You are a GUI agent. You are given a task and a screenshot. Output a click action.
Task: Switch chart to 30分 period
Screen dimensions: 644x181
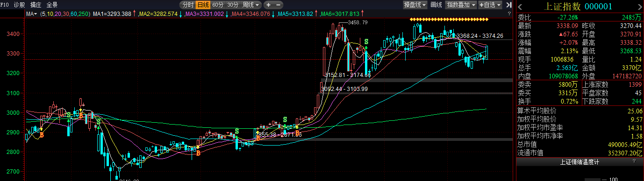pos(233,5)
